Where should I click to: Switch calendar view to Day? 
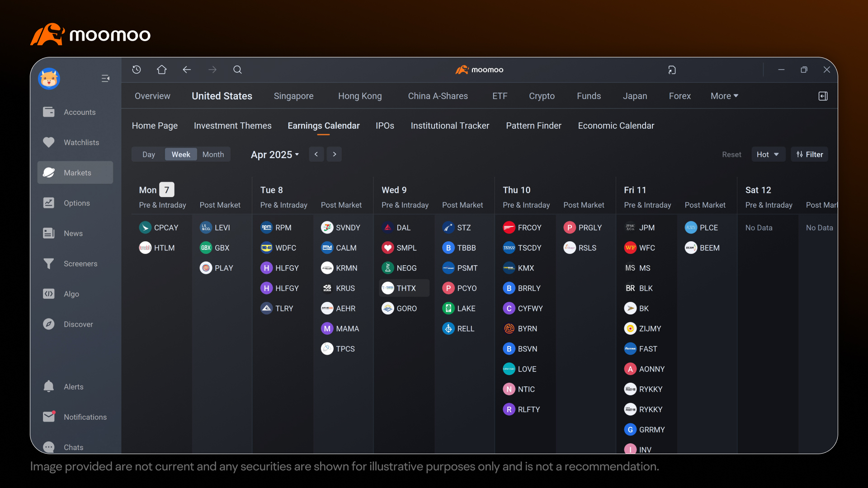(x=148, y=154)
